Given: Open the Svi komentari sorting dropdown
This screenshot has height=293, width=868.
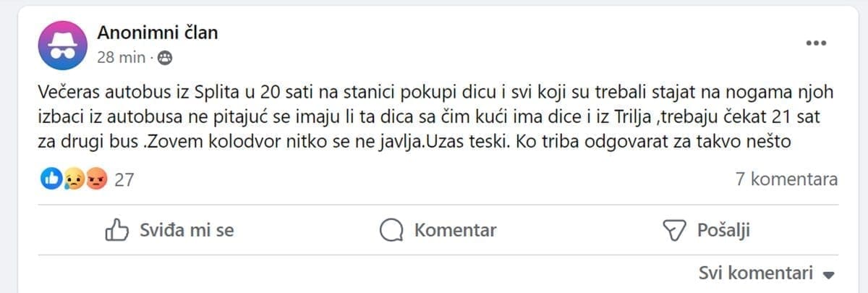Looking at the screenshot, I should tap(755, 273).
